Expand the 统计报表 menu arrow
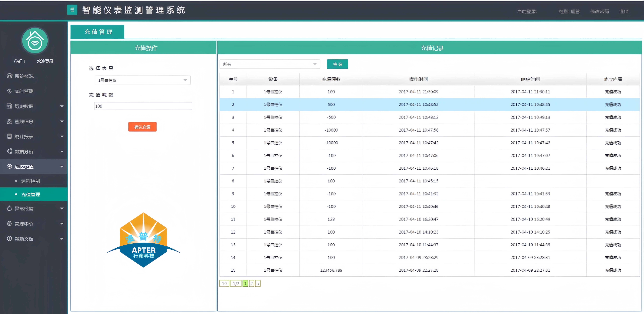Image resolution: width=644 pixels, height=314 pixels. [x=62, y=137]
